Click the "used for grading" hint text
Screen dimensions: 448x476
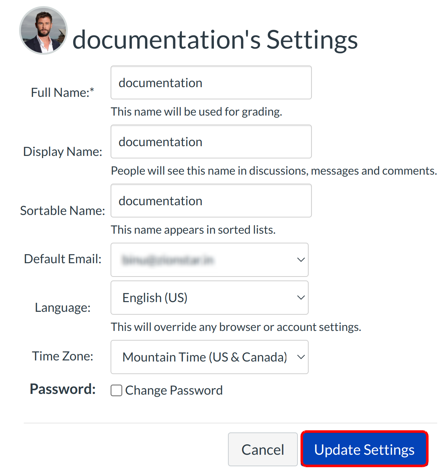point(196,112)
